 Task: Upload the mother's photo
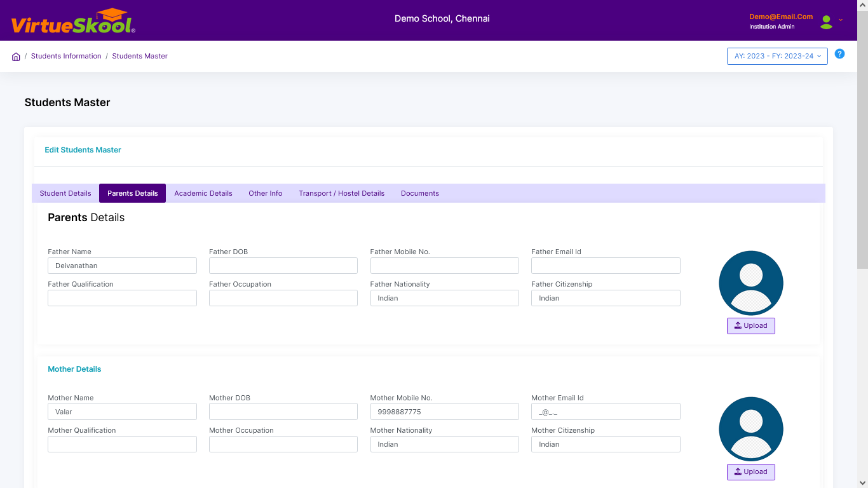[x=751, y=471]
